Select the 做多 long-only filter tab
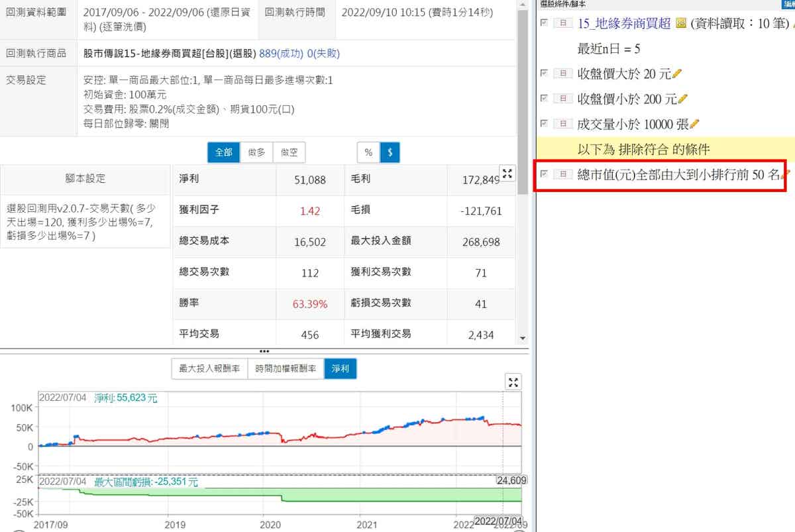Image resolution: width=795 pixels, height=532 pixels. coord(256,152)
